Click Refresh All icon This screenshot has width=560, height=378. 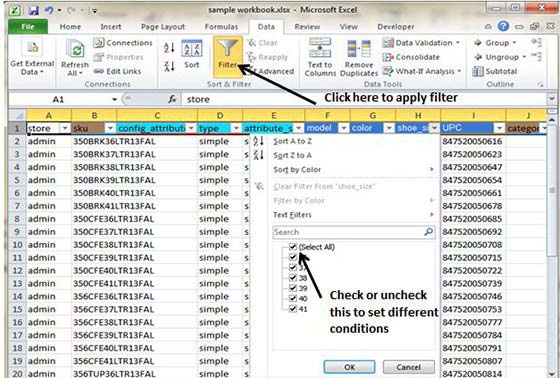(x=75, y=50)
